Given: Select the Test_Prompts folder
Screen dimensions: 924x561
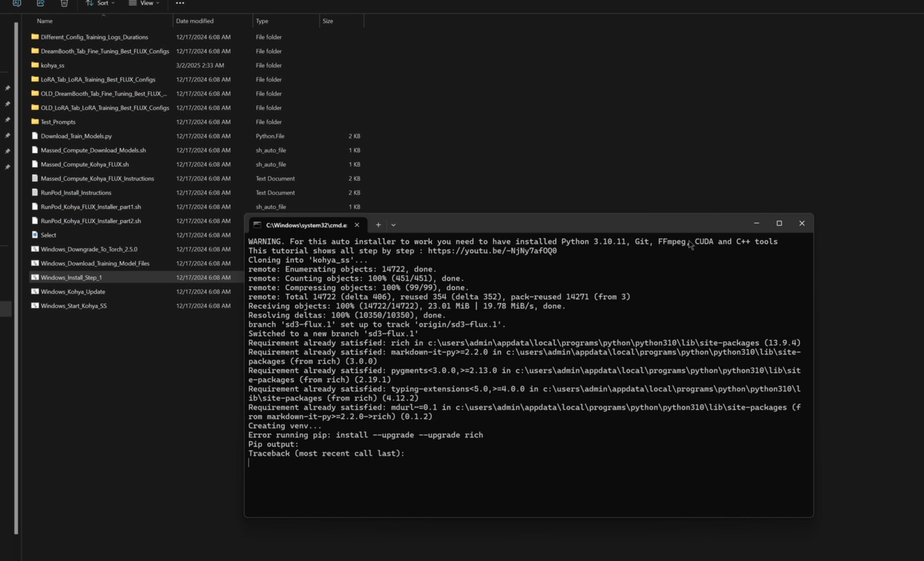Looking at the screenshot, I should pos(58,122).
